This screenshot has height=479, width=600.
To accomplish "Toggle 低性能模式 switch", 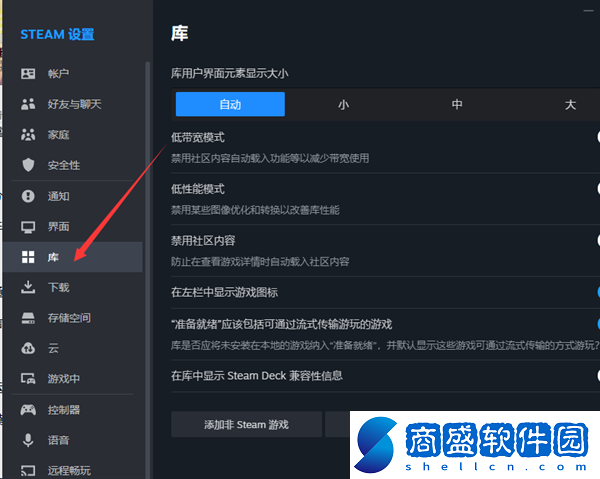I will [598, 189].
